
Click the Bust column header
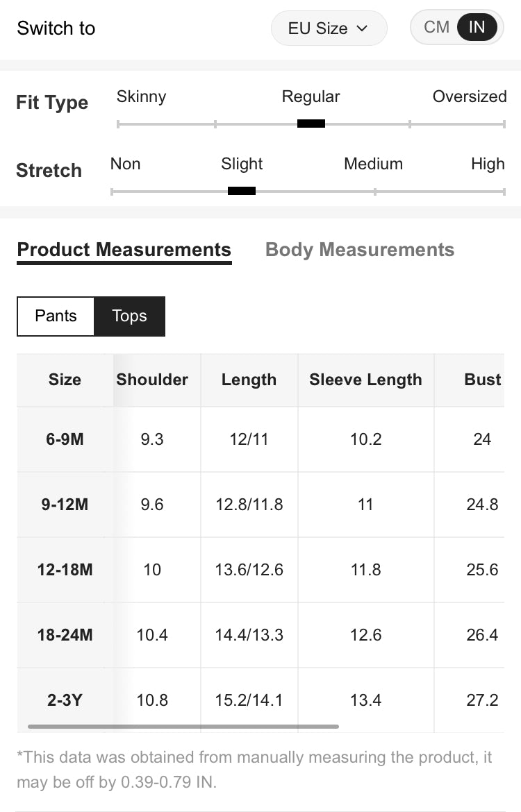pyautogui.click(x=482, y=380)
